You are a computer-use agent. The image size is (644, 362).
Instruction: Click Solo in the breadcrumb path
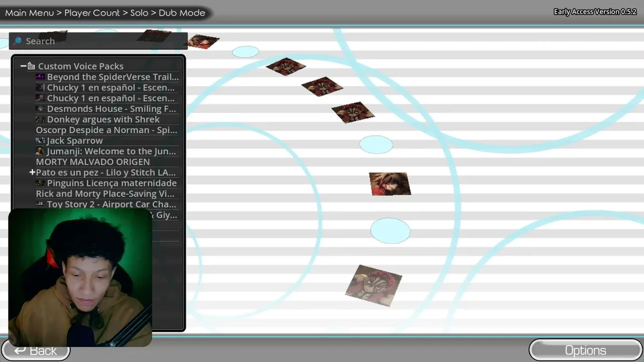tap(139, 13)
